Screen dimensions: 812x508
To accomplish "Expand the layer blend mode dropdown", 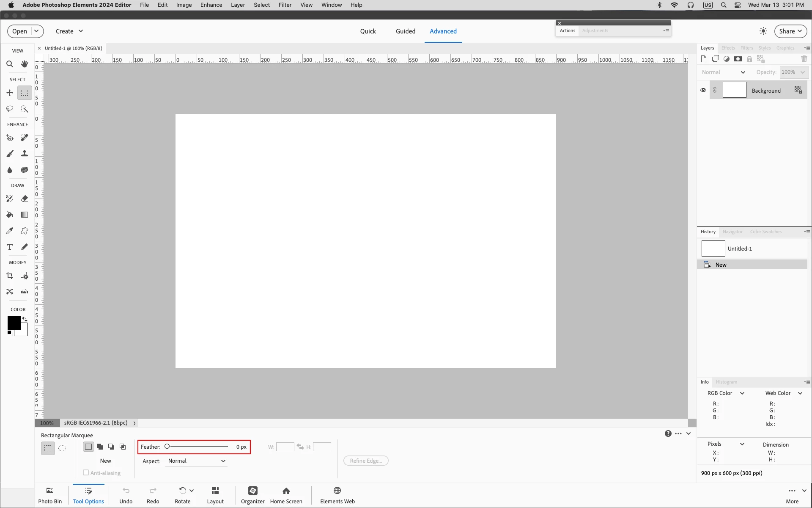I will click(723, 72).
